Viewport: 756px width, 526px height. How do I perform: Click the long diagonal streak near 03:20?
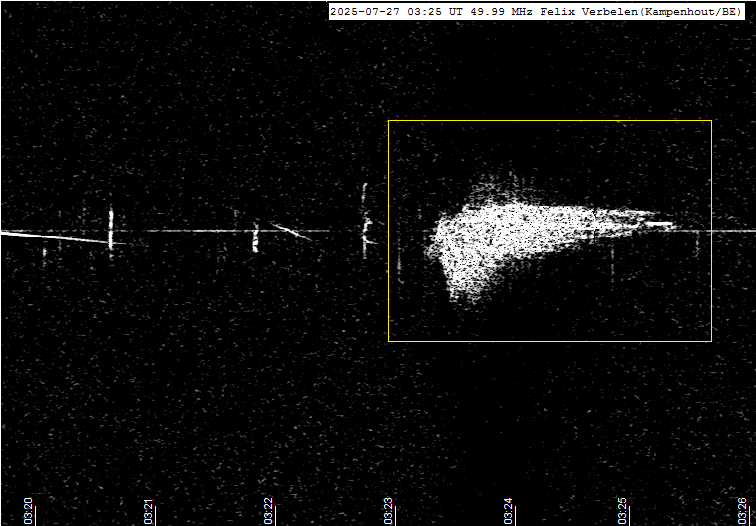point(55,237)
